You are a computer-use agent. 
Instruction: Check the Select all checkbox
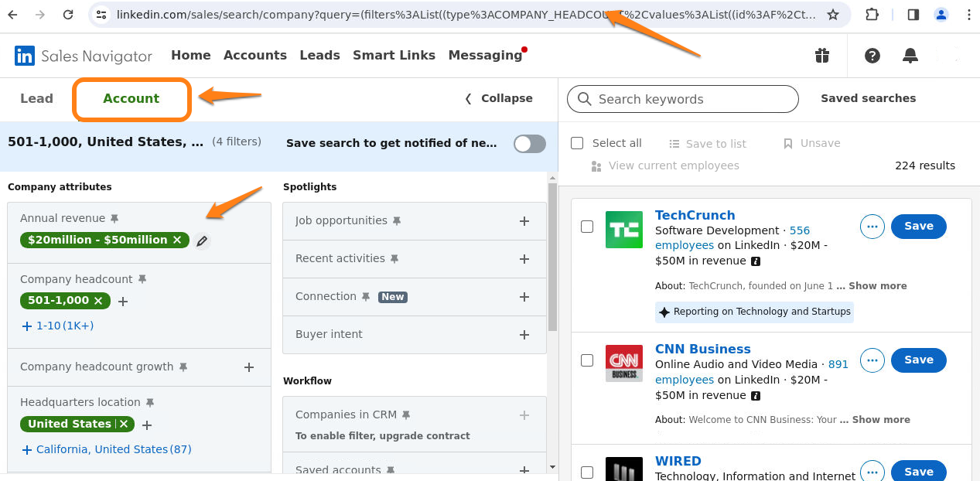point(577,143)
